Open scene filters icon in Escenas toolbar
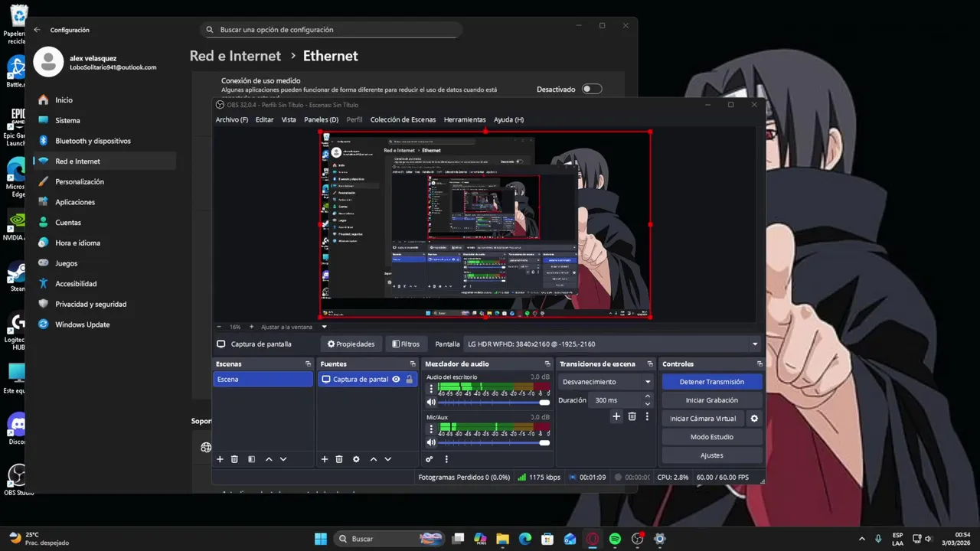 click(x=251, y=459)
